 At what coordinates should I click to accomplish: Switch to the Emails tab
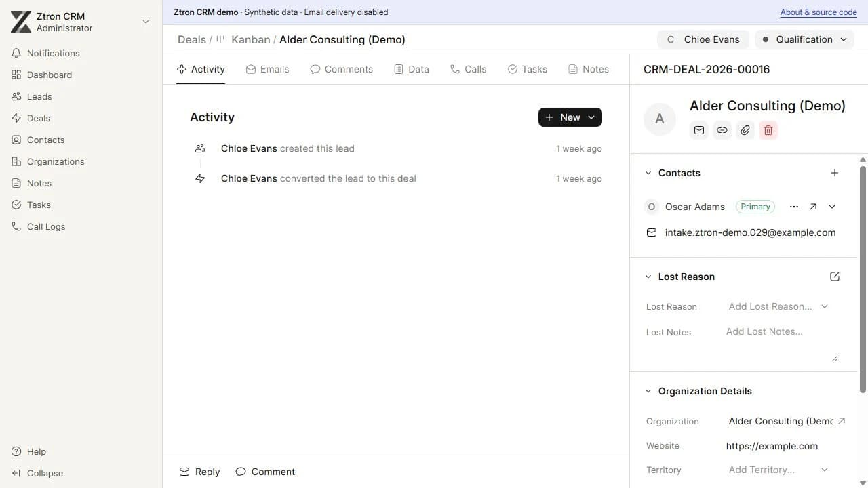(x=267, y=69)
